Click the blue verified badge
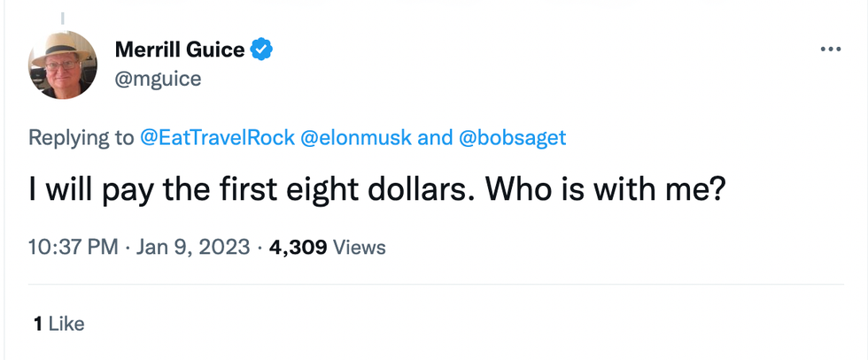868x360 pixels. coord(260,50)
